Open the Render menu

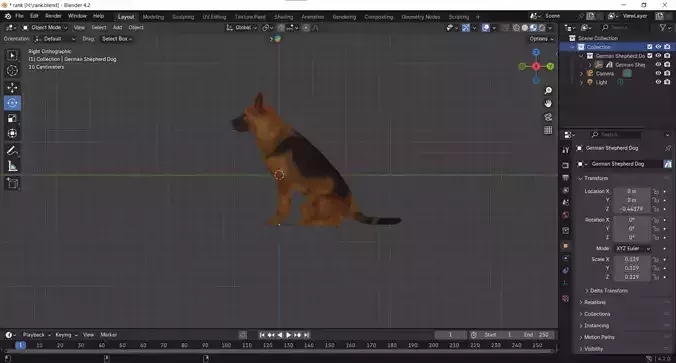pyautogui.click(x=53, y=16)
